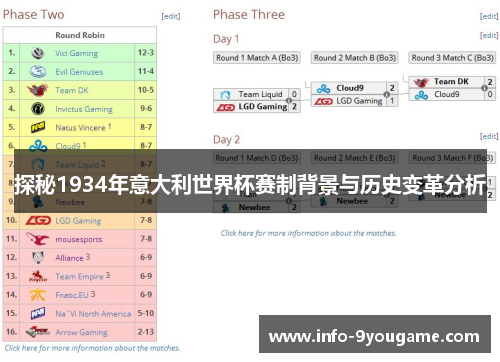Viewport: 500px width, 362px height.
Task: Open match info icon for Match C
Action: point(484,88)
